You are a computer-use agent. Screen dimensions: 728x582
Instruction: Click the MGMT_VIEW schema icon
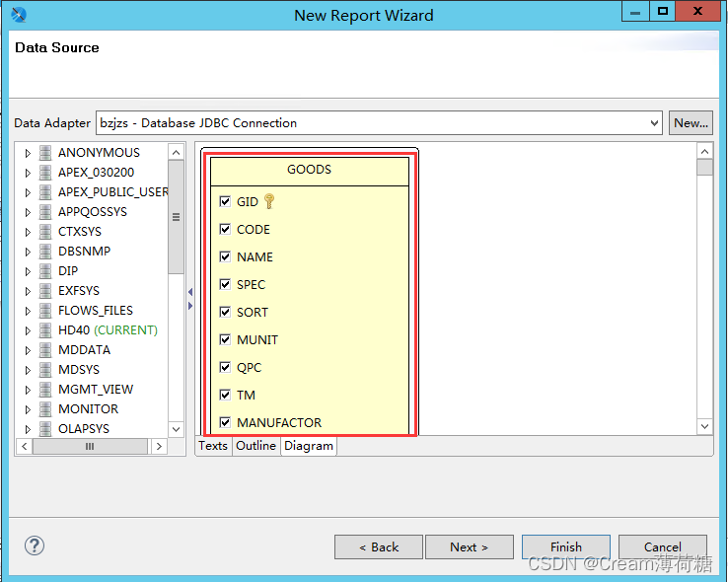click(x=45, y=390)
